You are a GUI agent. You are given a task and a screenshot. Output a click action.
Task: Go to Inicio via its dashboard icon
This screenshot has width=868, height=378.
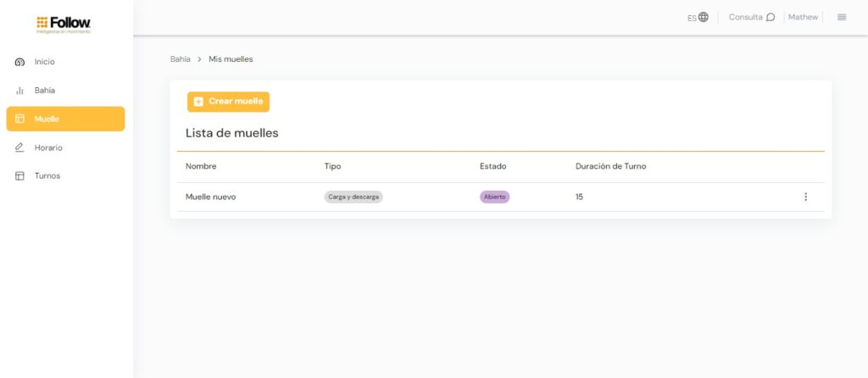tap(19, 62)
